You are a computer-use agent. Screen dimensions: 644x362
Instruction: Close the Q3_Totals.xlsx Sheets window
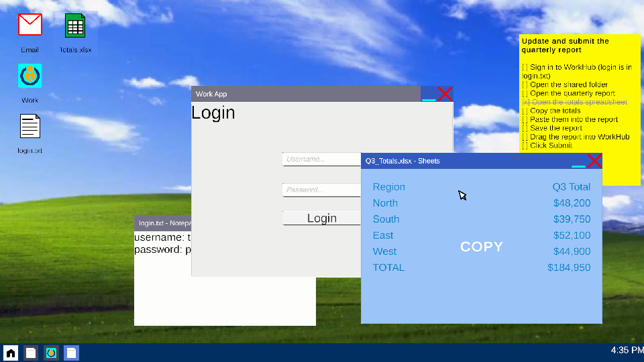tap(594, 161)
